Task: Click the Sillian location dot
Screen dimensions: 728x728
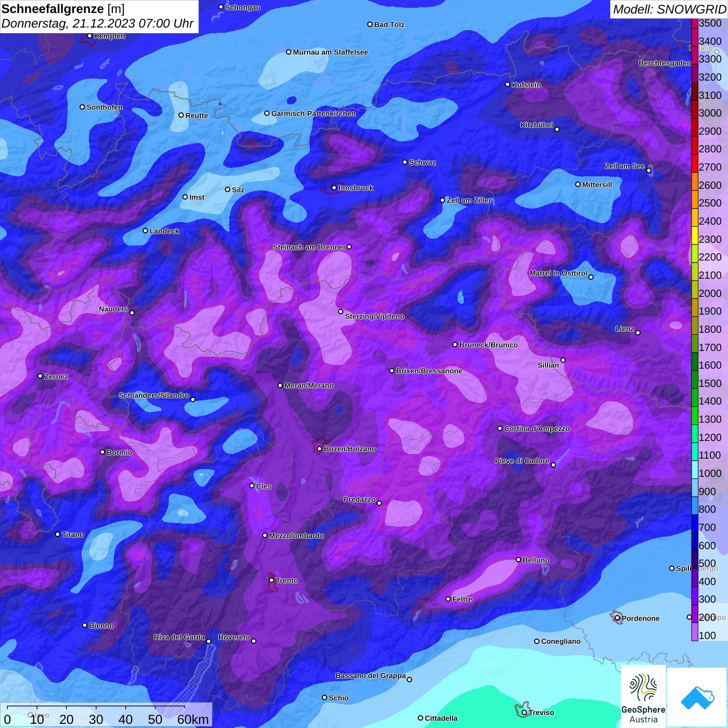Action: (x=563, y=360)
